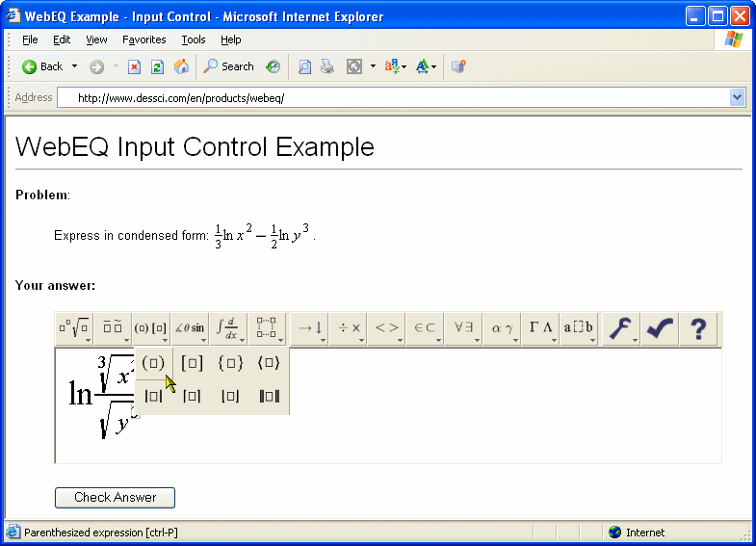Click the browser Refresh icon
Screen dimensions: 756x546
[x=158, y=66]
